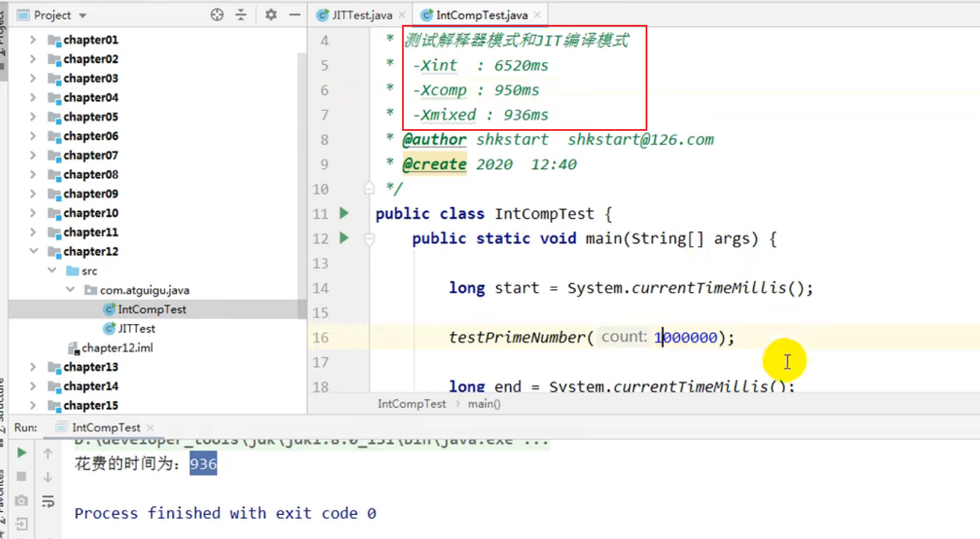The height and width of the screenshot is (539, 980).
Task: Open JITTest class in project tree
Action: (137, 328)
